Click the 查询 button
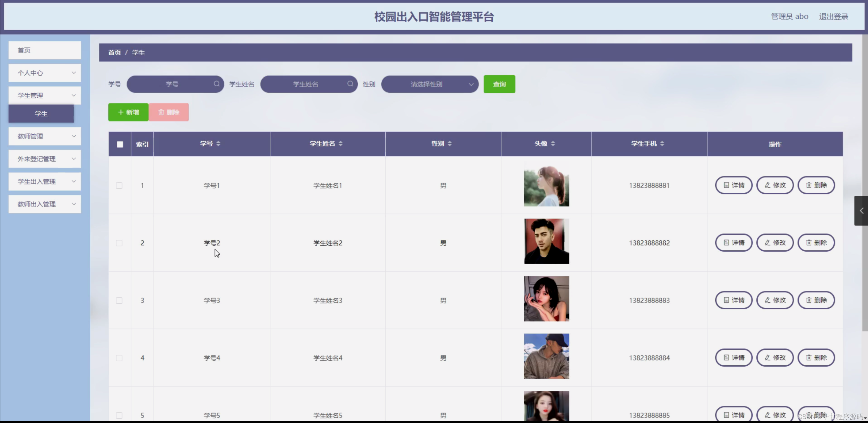 [x=499, y=84]
